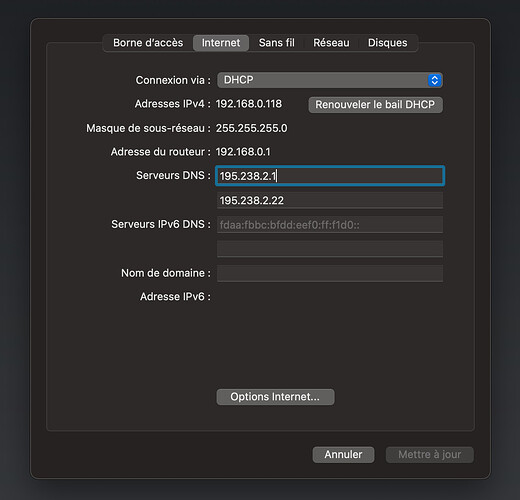Click the Nom de domaine field
The image size is (520, 500).
(x=330, y=273)
